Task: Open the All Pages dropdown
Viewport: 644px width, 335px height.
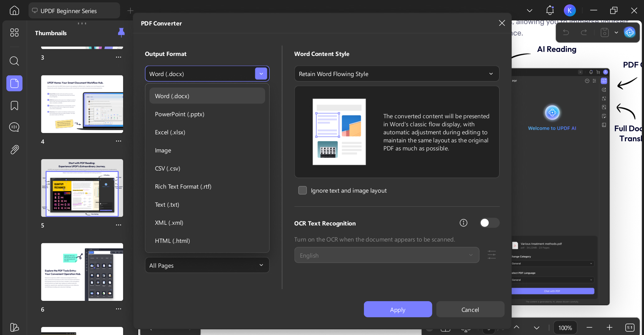Action: (207, 265)
